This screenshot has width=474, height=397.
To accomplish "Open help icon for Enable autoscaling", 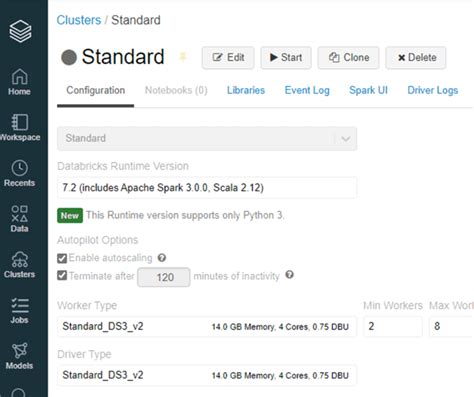I will pyautogui.click(x=162, y=258).
